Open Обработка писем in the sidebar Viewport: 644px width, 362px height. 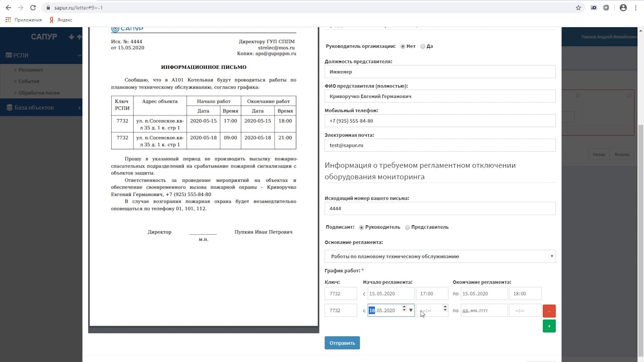39,93
